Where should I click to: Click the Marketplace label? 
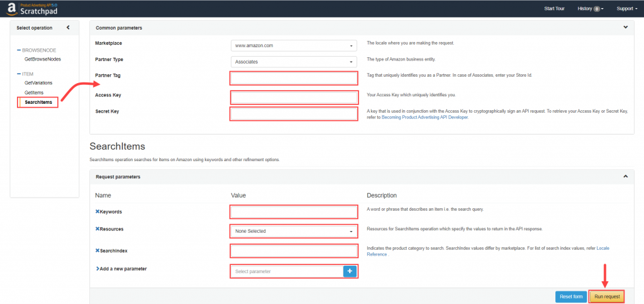point(108,43)
